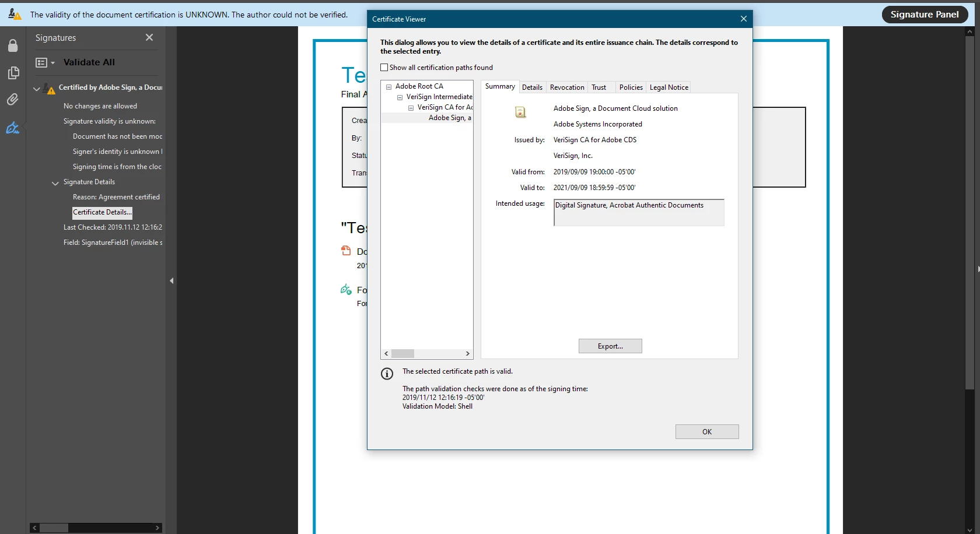
Task: Click document vertical scrollbar thumb
Action: [x=970, y=213]
